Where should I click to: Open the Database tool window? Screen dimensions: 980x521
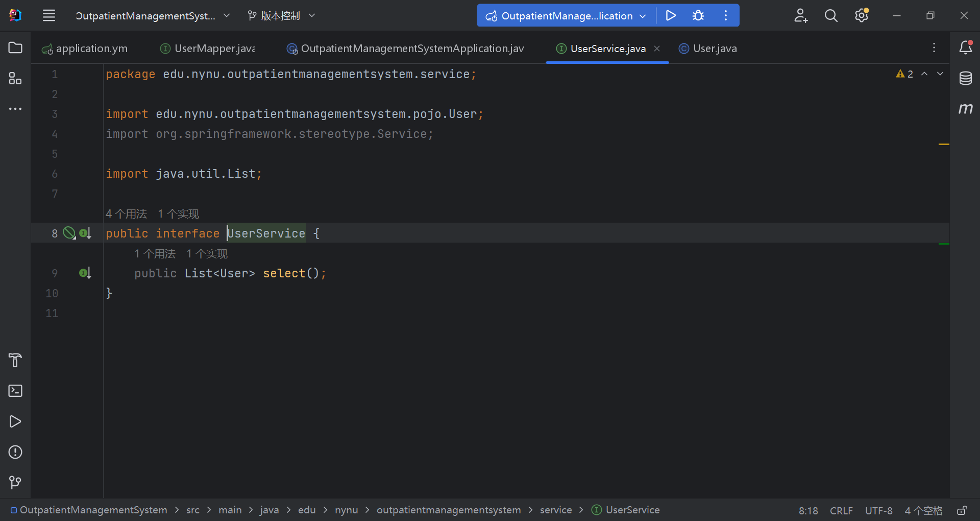pos(966,78)
